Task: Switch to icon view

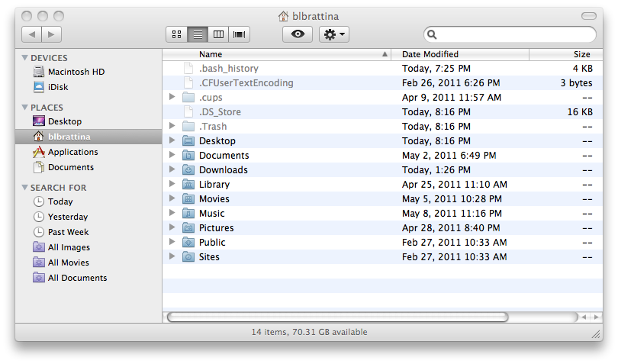Action: click(x=176, y=34)
